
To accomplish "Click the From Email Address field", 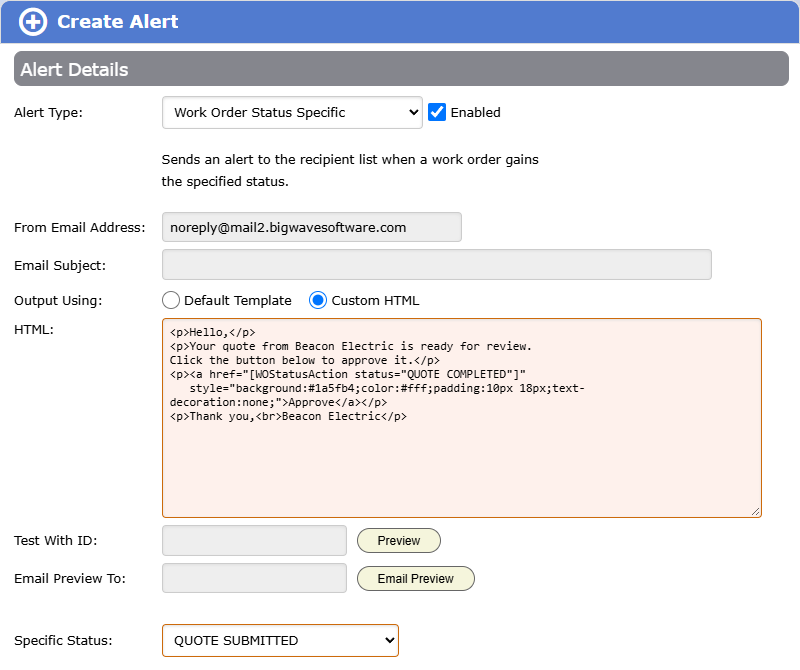I will [x=312, y=227].
